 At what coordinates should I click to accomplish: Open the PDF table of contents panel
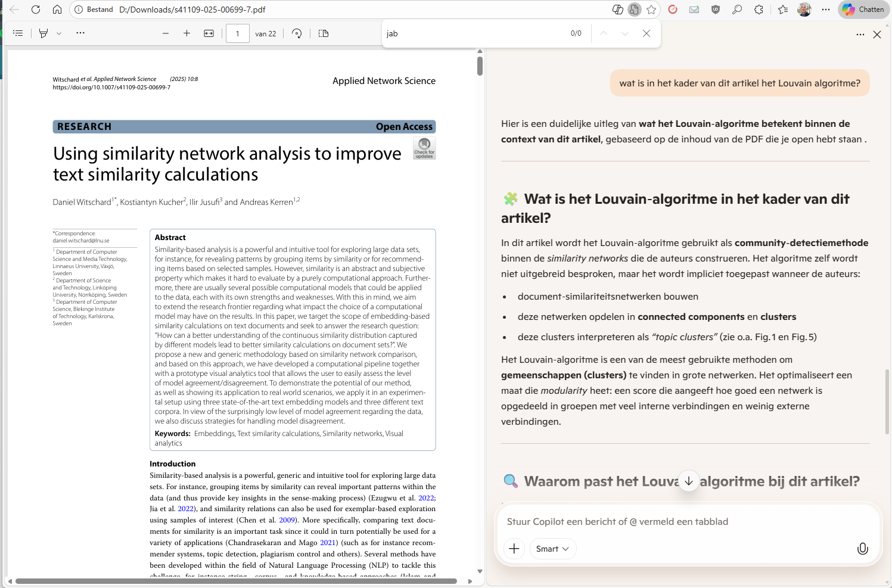pyautogui.click(x=18, y=33)
